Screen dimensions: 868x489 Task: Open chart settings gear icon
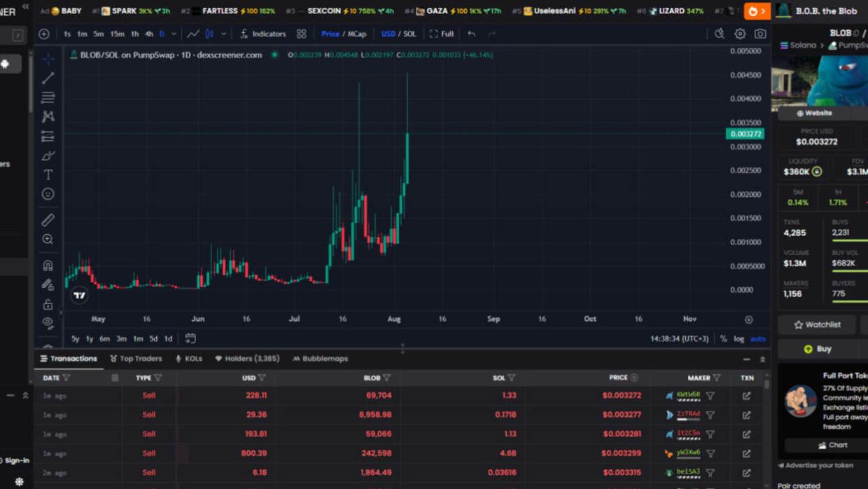click(x=740, y=34)
